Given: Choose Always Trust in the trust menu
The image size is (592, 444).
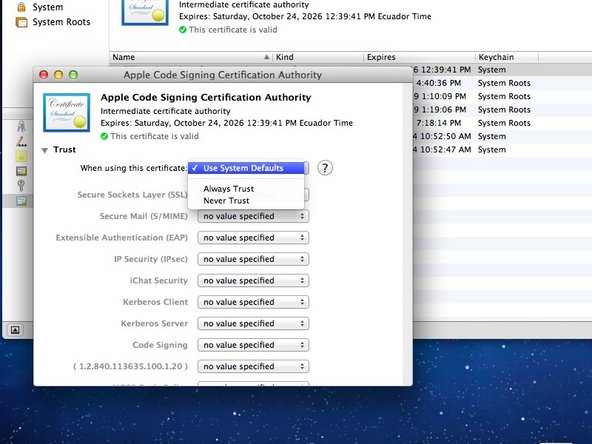Looking at the screenshot, I should click(246, 189).
